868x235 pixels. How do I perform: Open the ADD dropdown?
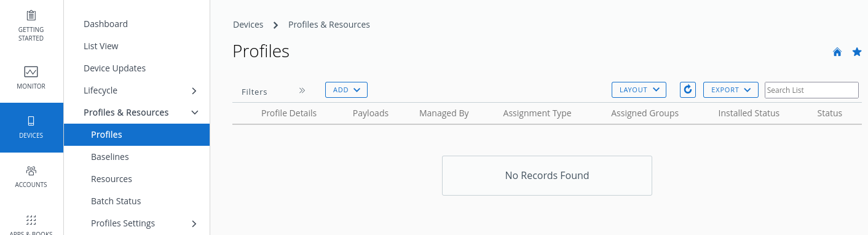click(x=346, y=90)
